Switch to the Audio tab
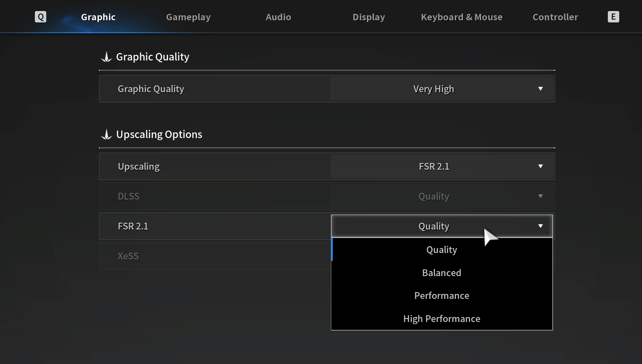642x364 pixels. coord(278,17)
